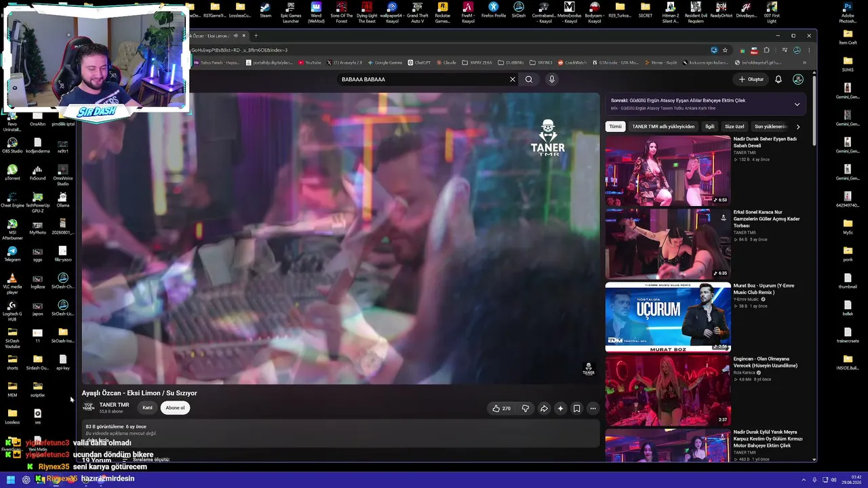Select the uTorrent desktop icon

coord(12,173)
